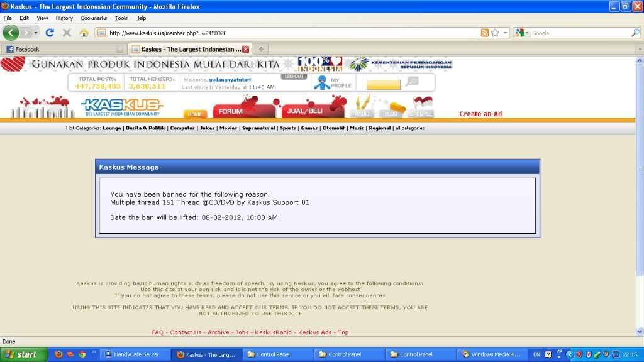Open the History menu

tap(64, 18)
